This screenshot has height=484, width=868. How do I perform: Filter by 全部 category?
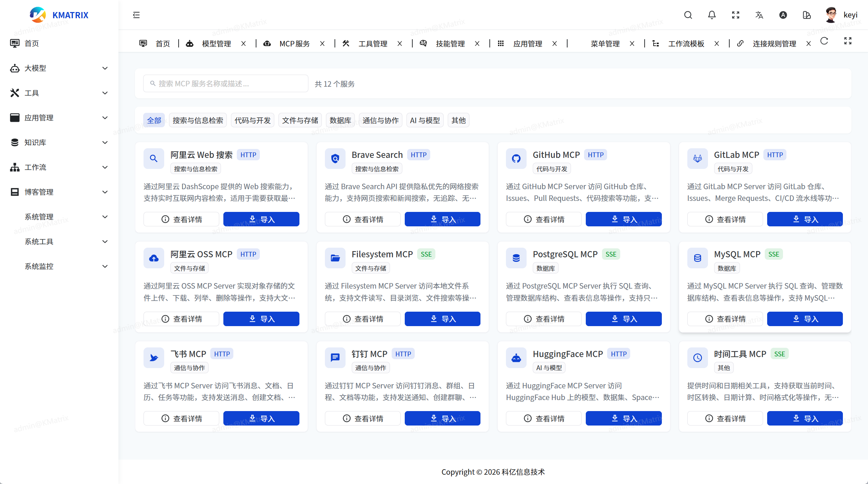click(154, 120)
